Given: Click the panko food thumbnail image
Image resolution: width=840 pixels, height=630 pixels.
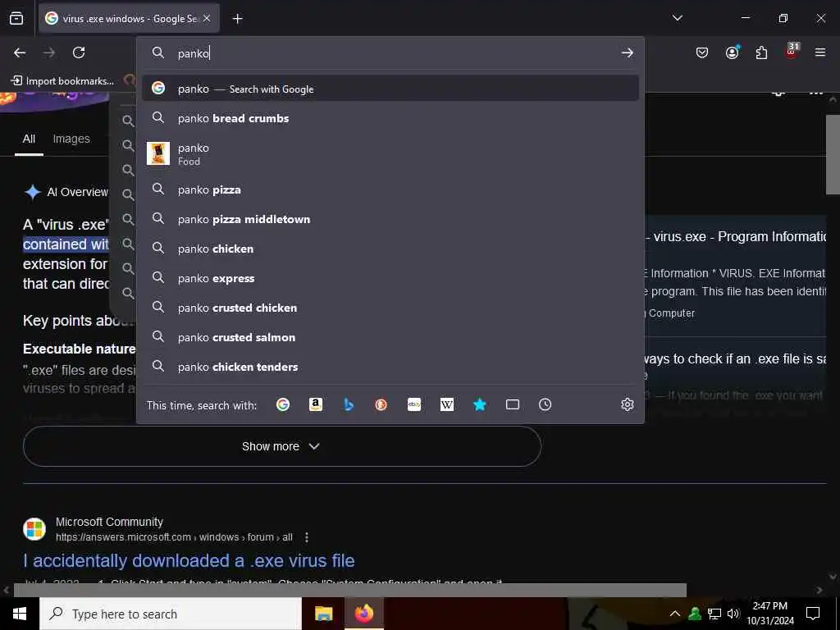Looking at the screenshot, I should pos(158,153).
